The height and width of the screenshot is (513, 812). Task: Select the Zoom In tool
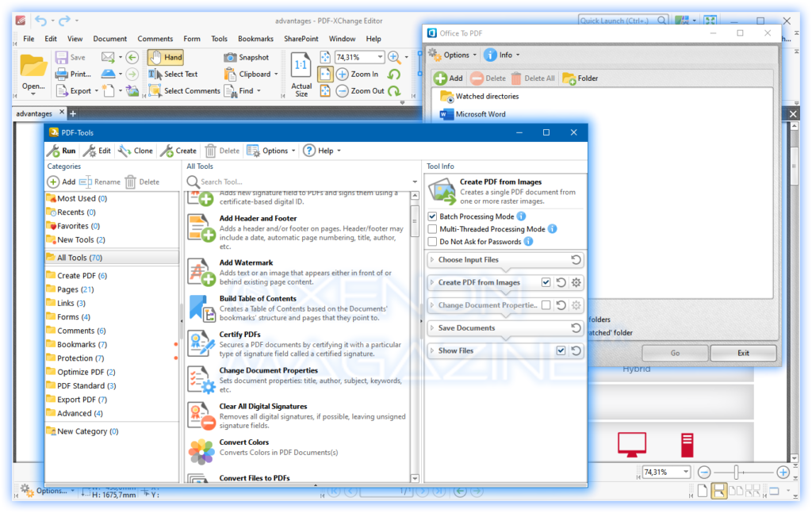tap(352, 74)
